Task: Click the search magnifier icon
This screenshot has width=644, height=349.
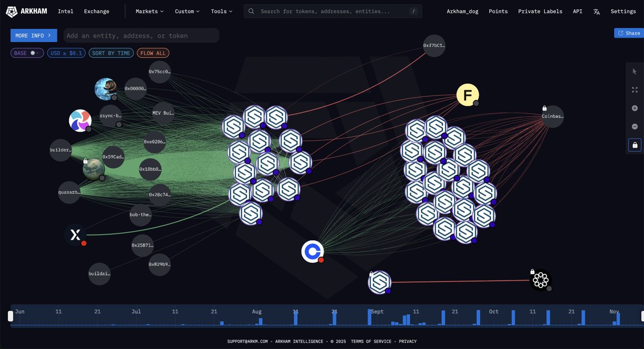Action: [251, 11]
